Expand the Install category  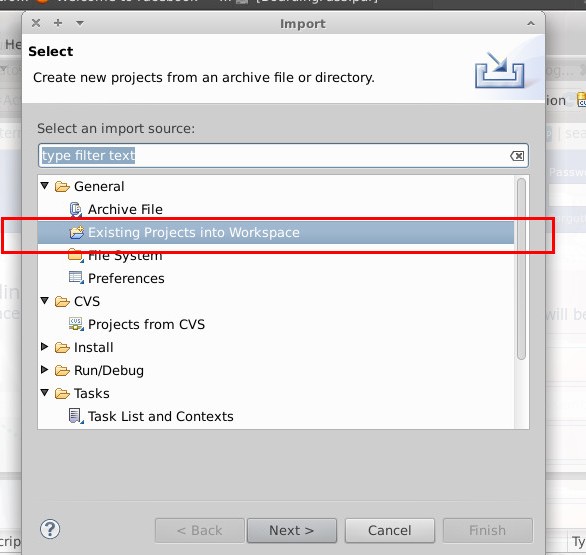(x=44, y=347)
